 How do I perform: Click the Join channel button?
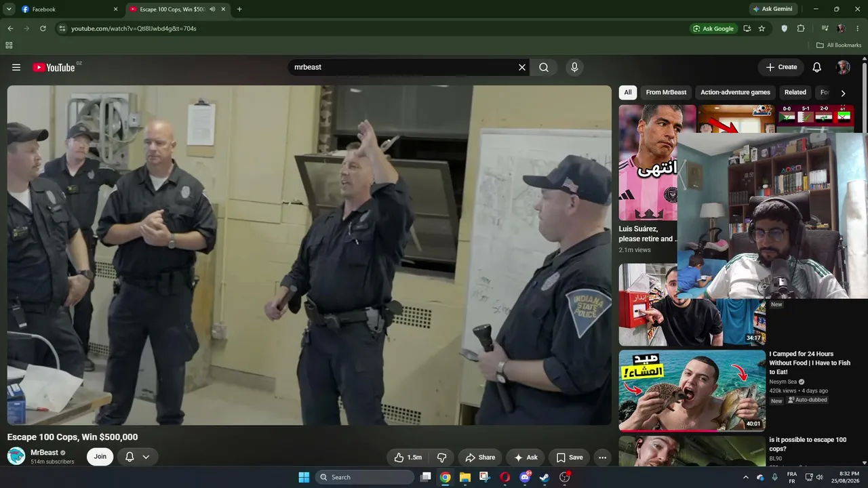pos(100,457)
